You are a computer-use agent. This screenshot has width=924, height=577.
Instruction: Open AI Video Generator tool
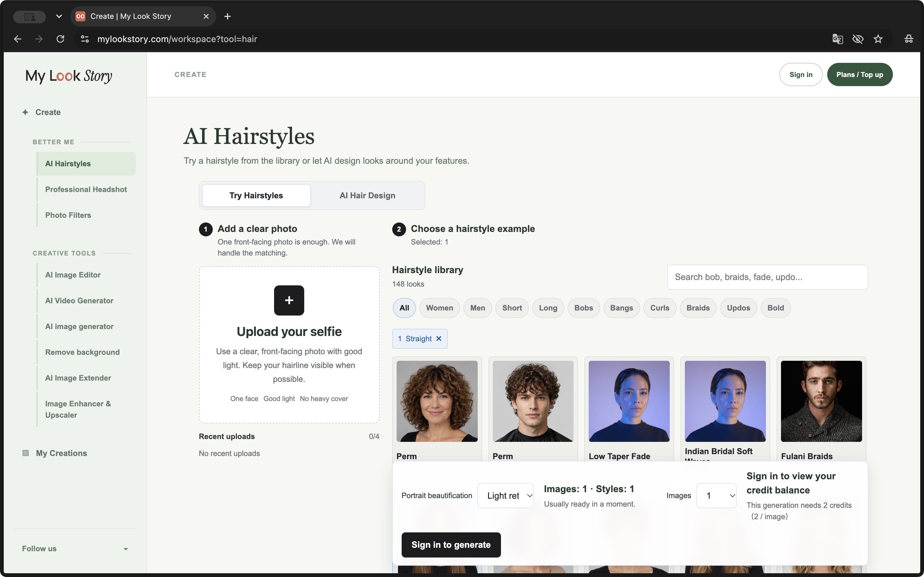tap(86, 301)
